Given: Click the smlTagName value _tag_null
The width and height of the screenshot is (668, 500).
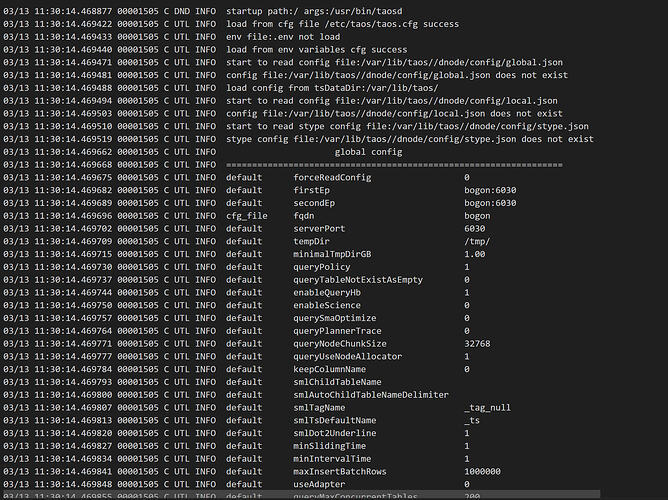Looking at the screenshot, I should coord(487,408).
